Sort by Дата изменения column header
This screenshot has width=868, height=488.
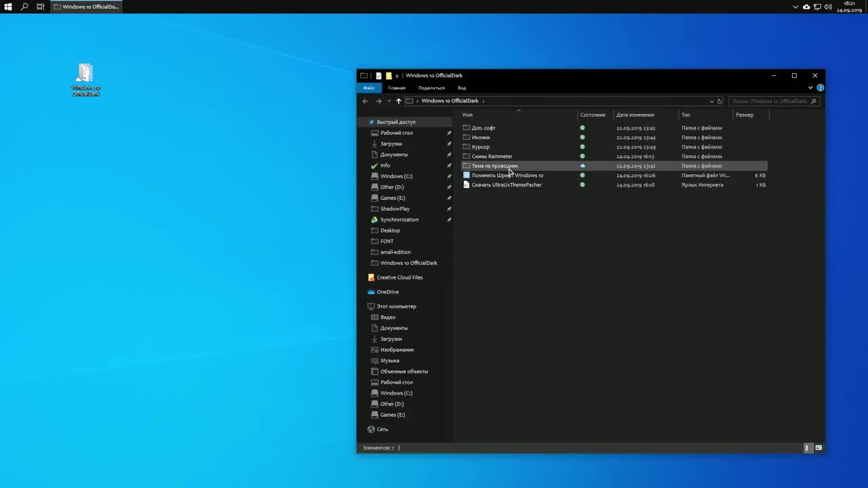[x=646, y=115]
